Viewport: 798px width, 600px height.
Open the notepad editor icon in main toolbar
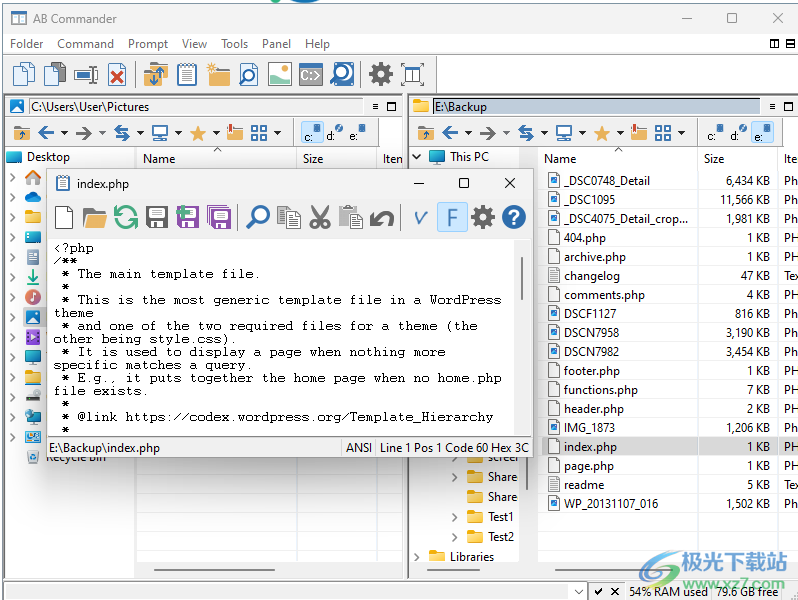(187, 75)
